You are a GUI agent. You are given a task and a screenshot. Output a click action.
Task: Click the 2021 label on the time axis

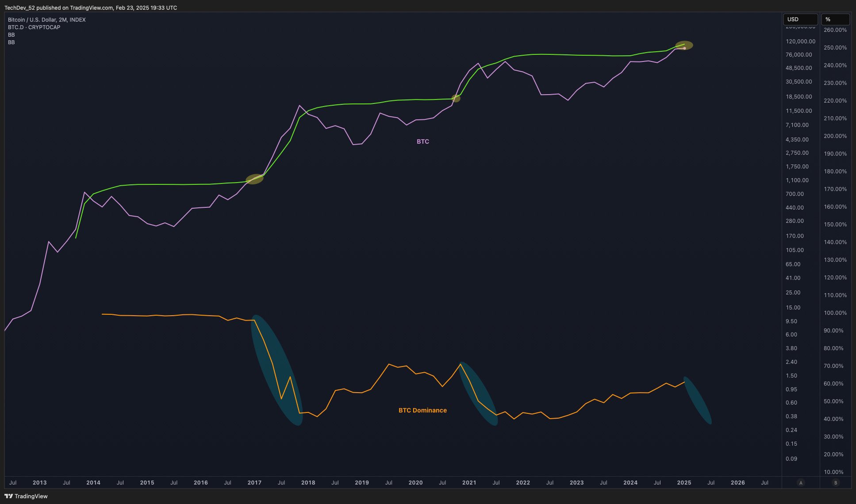click(469, 483)
